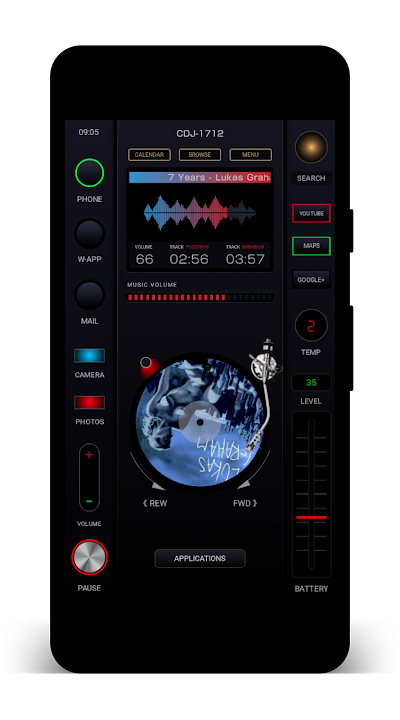The image size is (400, 720).
Task: Set level on the music volume bar
Action: pos(200,298)
